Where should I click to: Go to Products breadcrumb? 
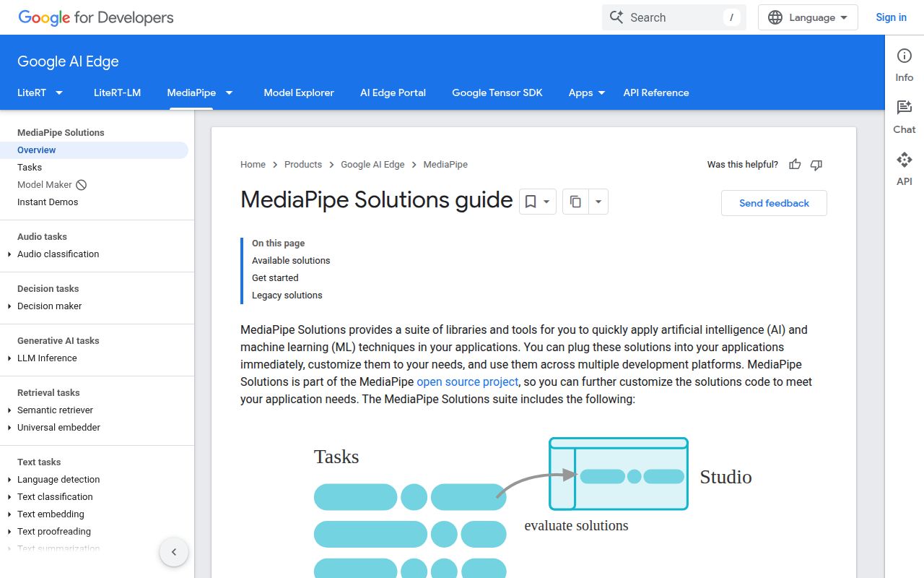pos(303,165)
